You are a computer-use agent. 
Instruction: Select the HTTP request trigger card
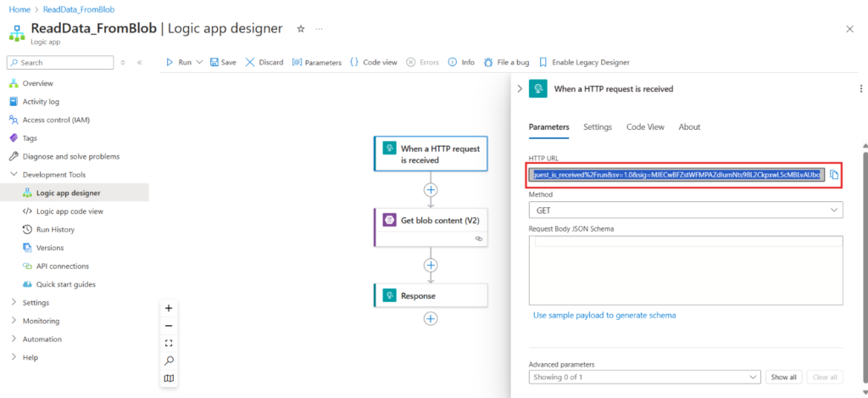pos(431,154)
